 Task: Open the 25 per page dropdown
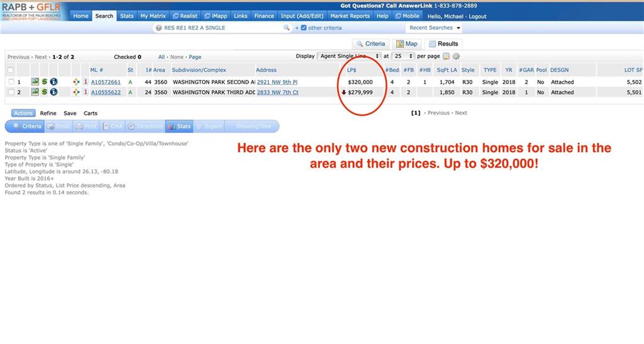pos(403,56)
